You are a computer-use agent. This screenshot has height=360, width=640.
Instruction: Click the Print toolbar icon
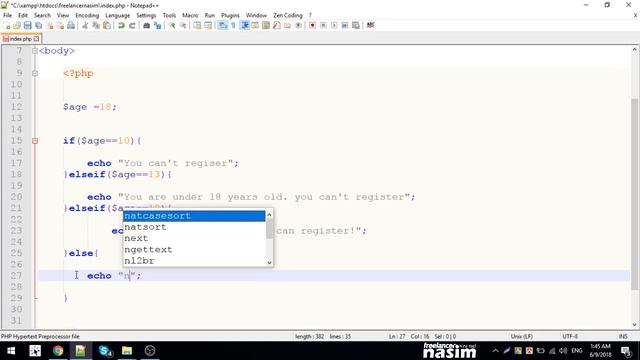(x=71, y=25)
